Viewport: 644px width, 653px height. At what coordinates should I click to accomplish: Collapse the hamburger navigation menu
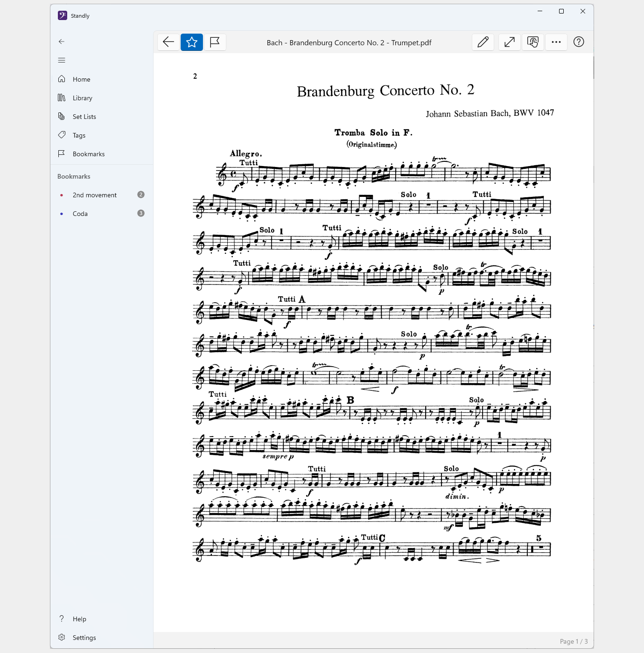tap(62, 60)
